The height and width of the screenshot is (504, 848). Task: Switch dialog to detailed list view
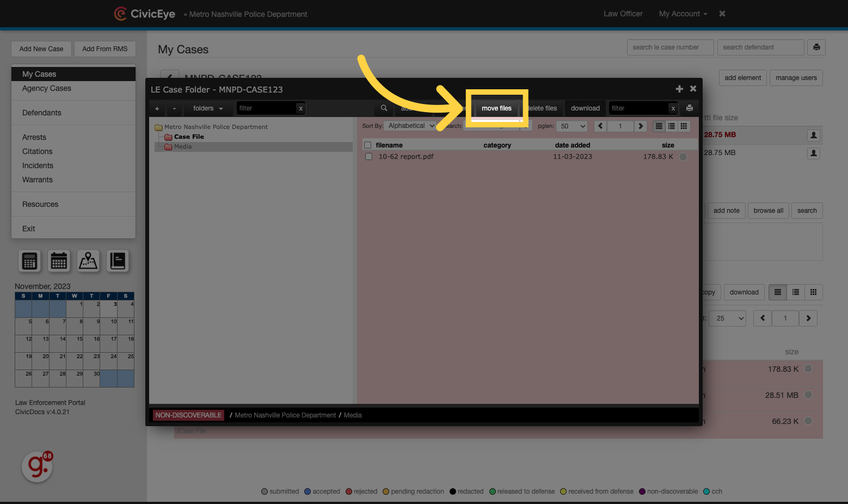tap(659, 126)
